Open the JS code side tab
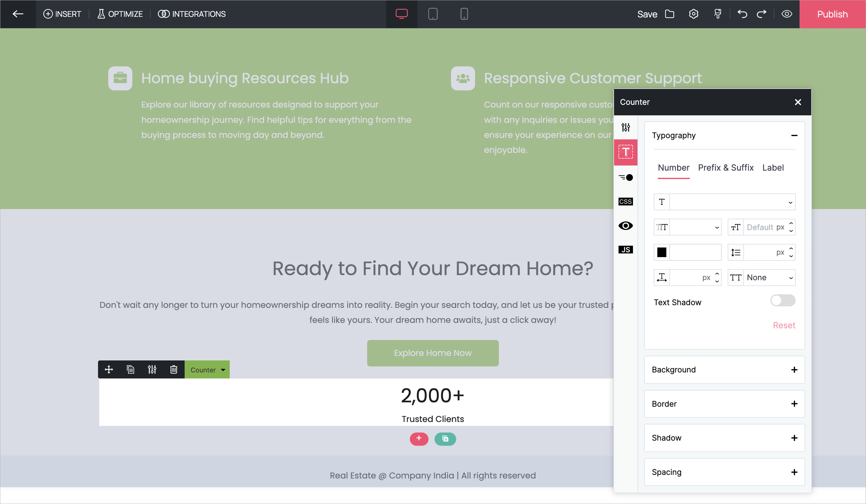The height and width of the screenshot is (504, 866). [625, 250]
